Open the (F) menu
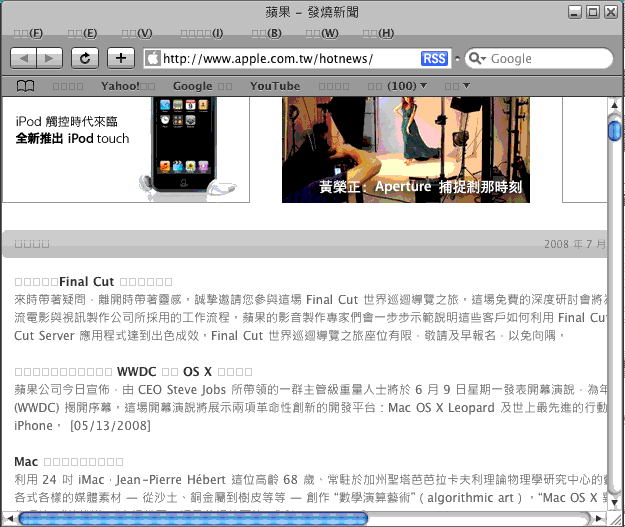The height and width of the screenshot is (527, 625). [28, 33]
